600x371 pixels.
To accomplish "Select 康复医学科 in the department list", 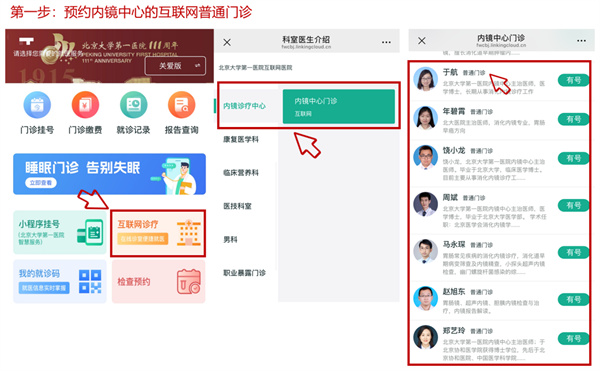I will 241,140.
